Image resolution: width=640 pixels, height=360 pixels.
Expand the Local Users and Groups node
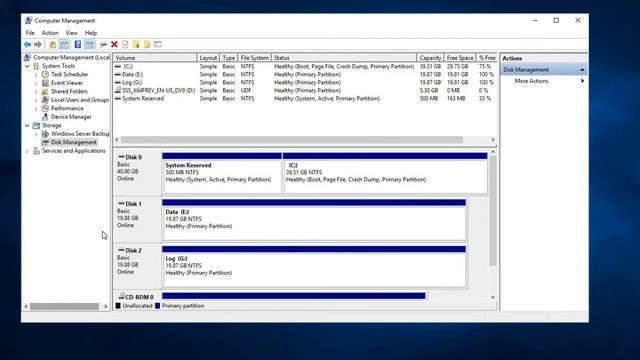tap(36, 100)
